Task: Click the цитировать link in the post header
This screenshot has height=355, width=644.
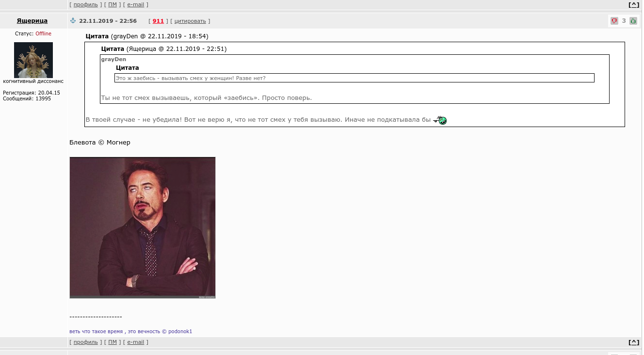Action: click(x=190, y=21)
